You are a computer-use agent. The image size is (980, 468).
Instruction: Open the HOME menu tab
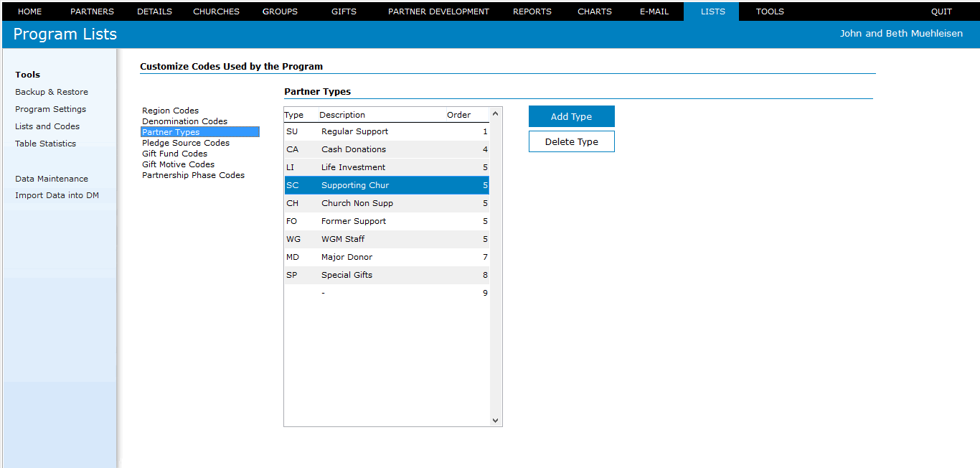(x=29, y=11)
